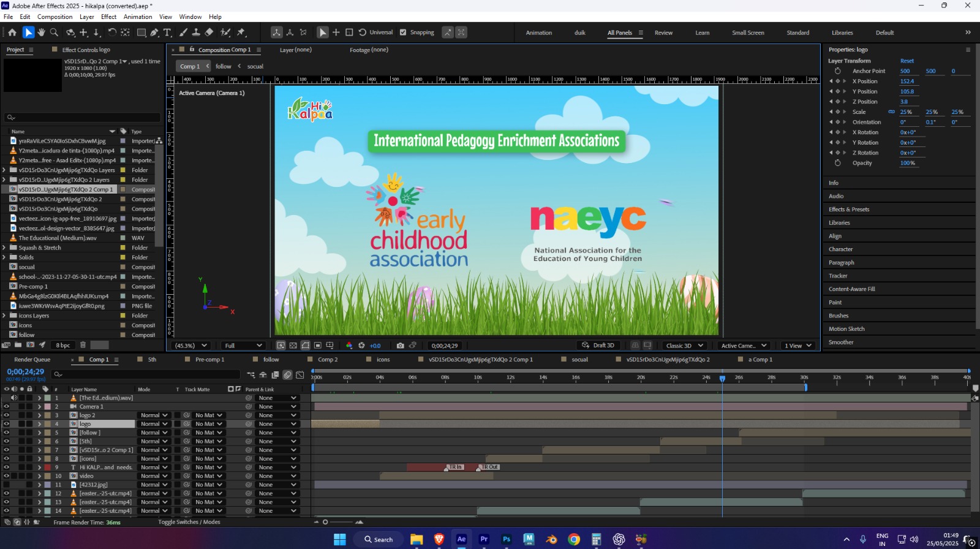
Task: Delete selected project item with trash icon
Action: click(83, 345)
